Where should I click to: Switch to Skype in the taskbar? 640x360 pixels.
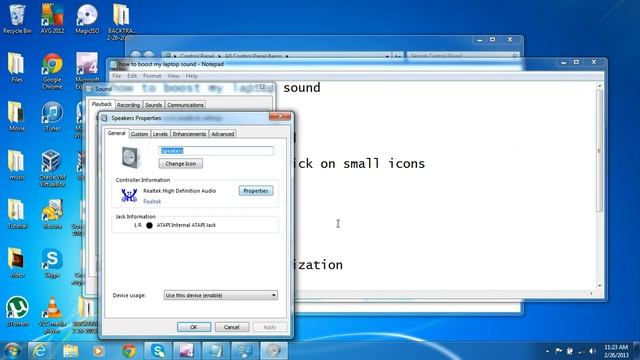pyautogui.click(x=158, y=351)
